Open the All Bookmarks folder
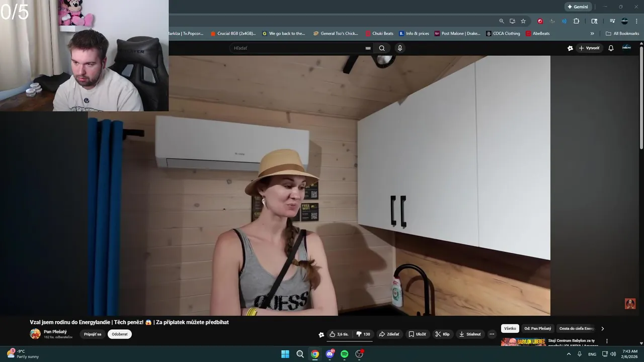Image resolution: width=644 pixels, height=362 pixels. (622, 34)
